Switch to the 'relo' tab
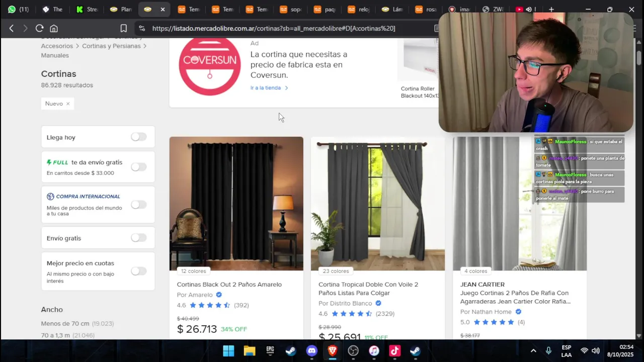 coord(358,10)
